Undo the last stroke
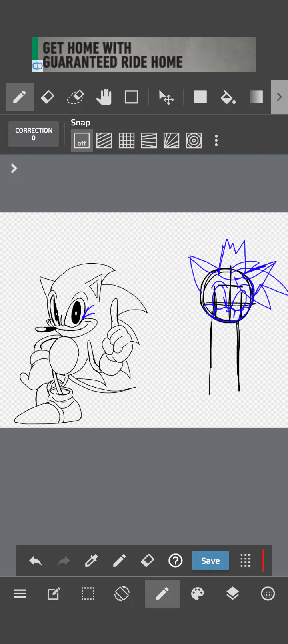 (x=36, y=561)
